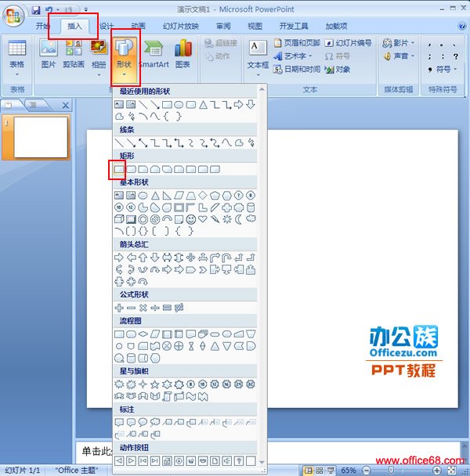The height and width of the screenshot is (476, 470).
Task: Insert a table with 表格 button
Action: pos(17,56)
